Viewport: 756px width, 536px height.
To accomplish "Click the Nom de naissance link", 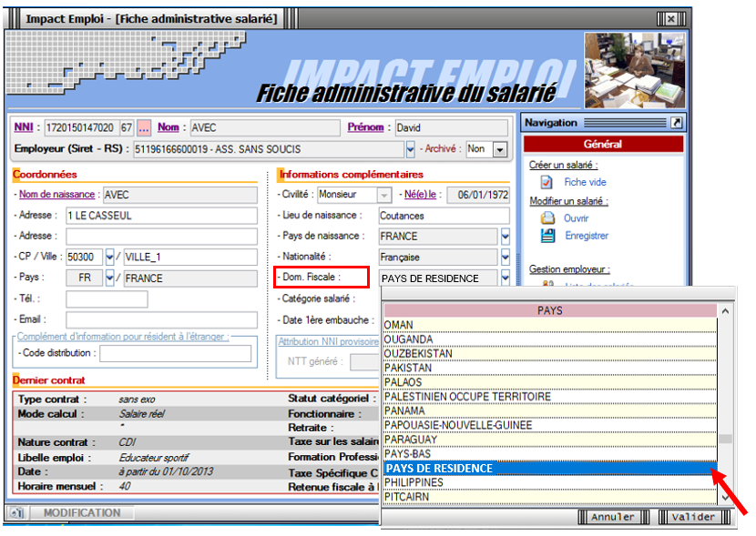I will coord(56,194).
